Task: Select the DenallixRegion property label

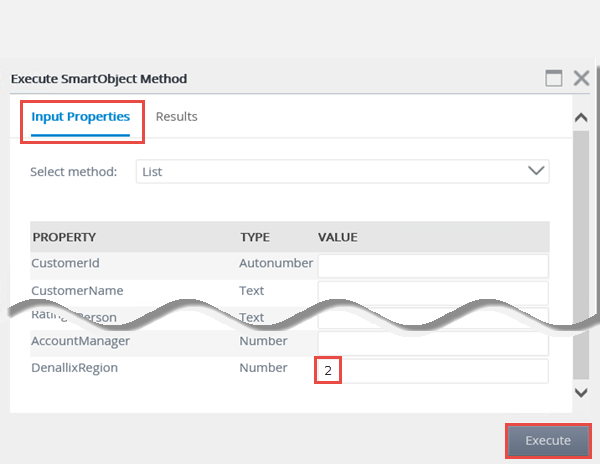Action: click(x=75, y=368)
